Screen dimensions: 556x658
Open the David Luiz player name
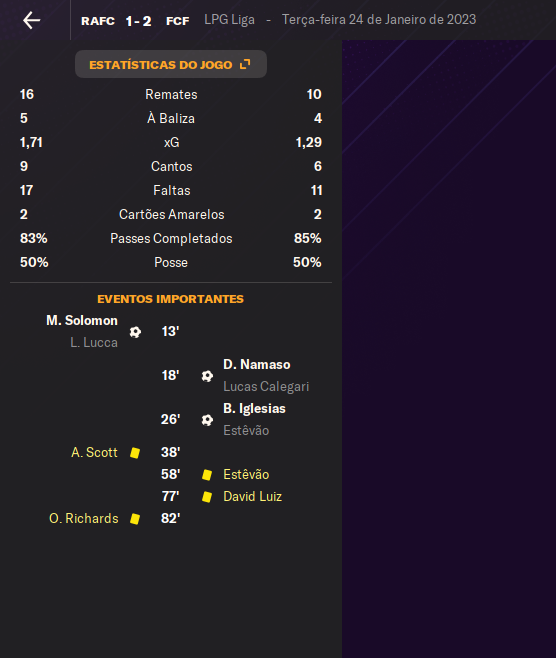point(253,496)
